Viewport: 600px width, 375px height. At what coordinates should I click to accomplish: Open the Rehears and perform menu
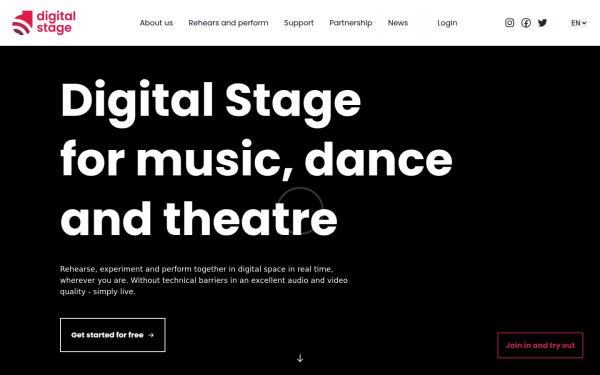coord(228,23)
